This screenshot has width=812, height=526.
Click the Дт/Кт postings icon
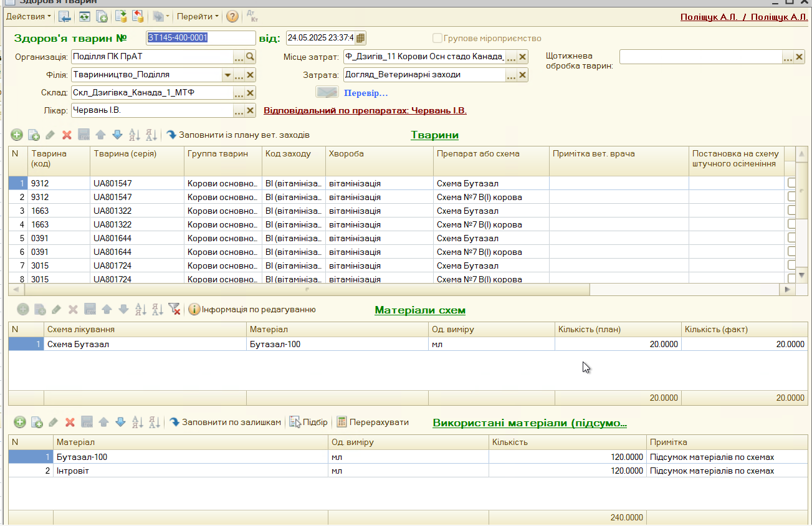(x=252, y=17)
